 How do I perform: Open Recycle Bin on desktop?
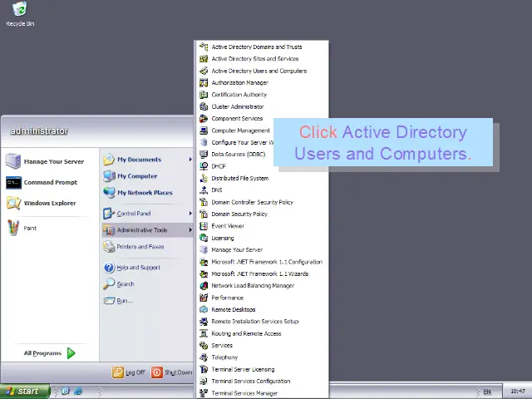(20, 14)
